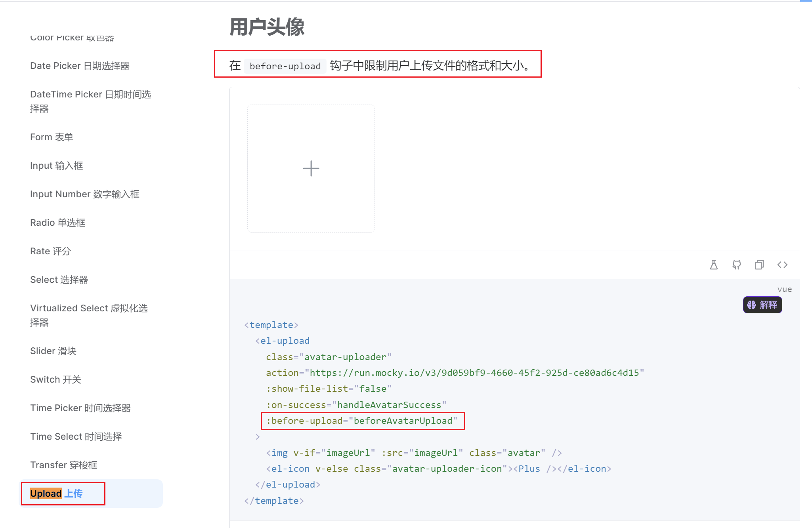Open Time Select 时间选择 docs

click(x=76, y=437)
